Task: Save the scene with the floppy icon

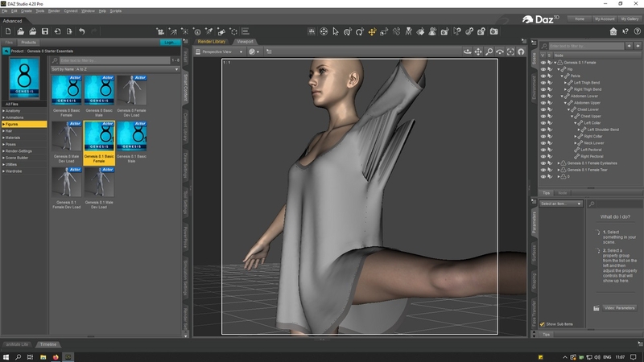Action: (x=45, y=31)
